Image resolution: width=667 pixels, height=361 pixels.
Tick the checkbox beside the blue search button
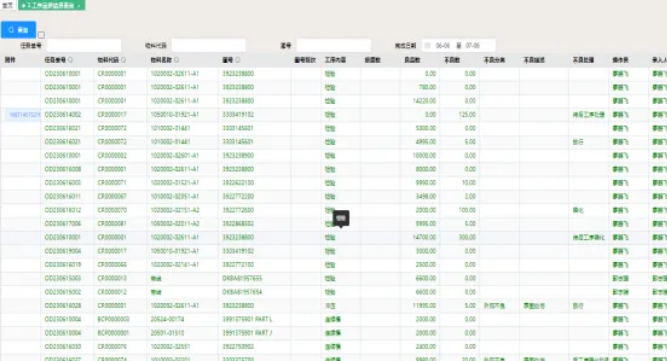(41, 35)
